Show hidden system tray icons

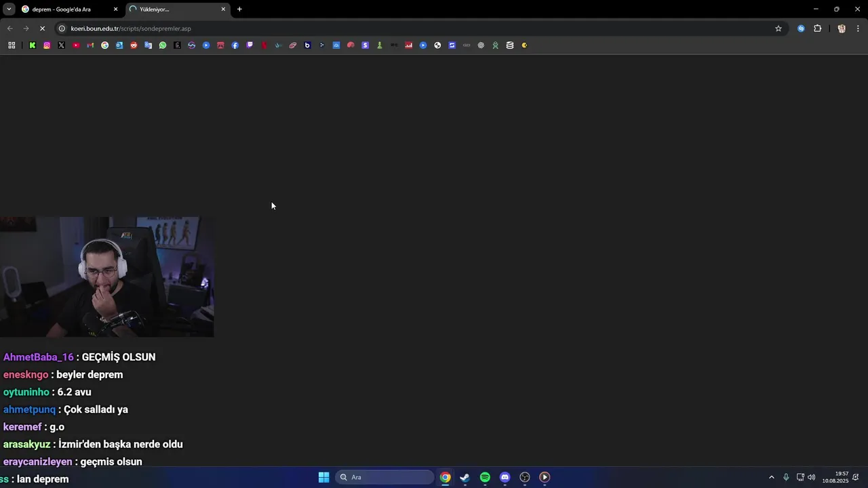(x=771, y=477)
